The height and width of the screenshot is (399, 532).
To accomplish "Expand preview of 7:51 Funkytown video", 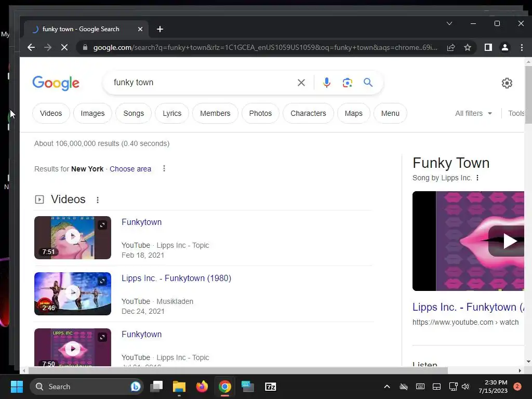I will 102,225.
